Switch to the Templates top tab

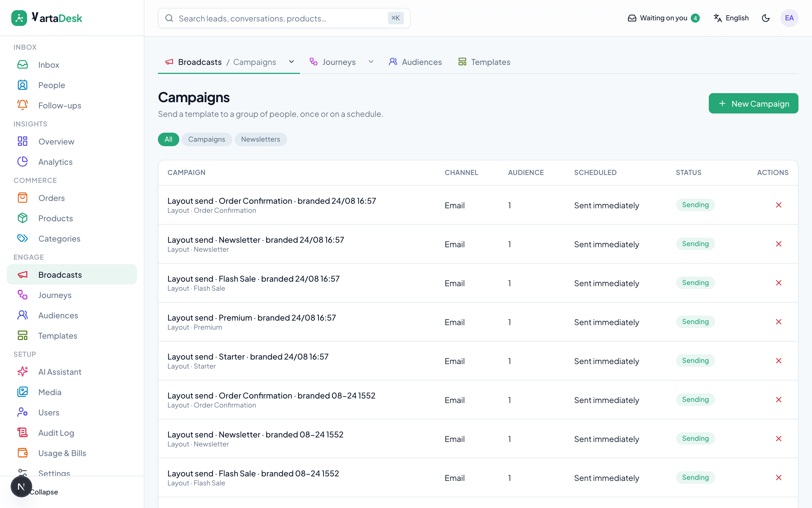pyautogui.click(x=484, y=62)
